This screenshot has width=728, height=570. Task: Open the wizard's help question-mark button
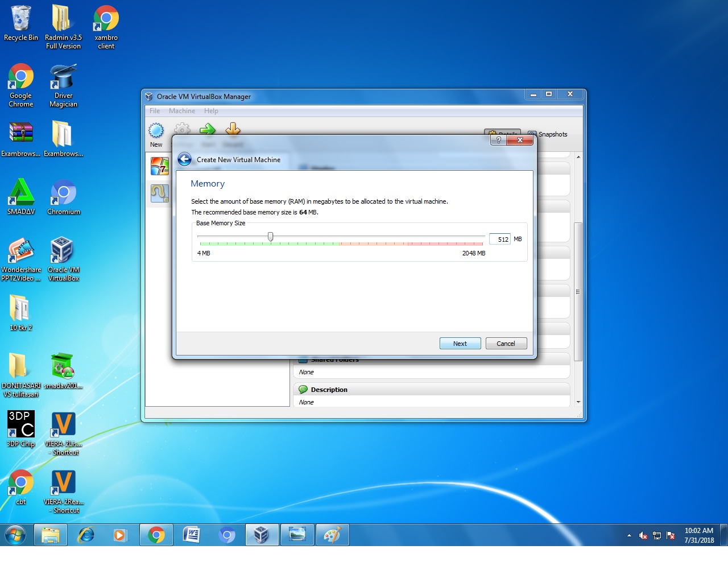(498, 140)
